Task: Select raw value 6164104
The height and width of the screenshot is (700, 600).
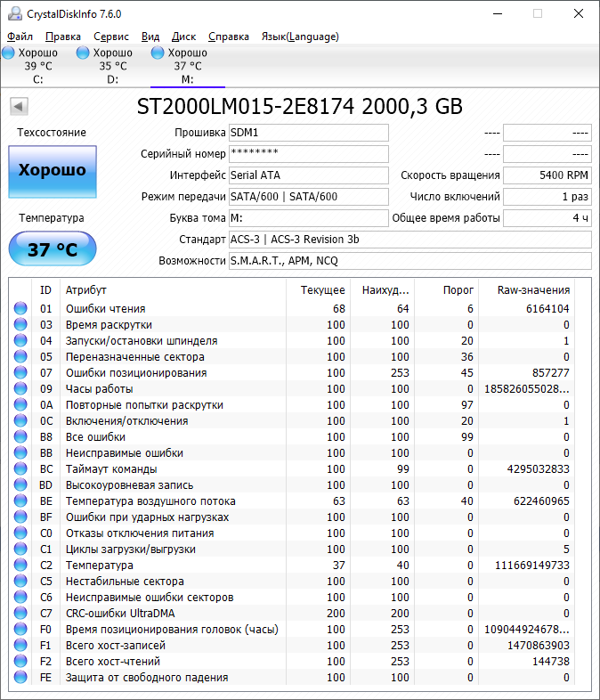Action: (547, 308)
